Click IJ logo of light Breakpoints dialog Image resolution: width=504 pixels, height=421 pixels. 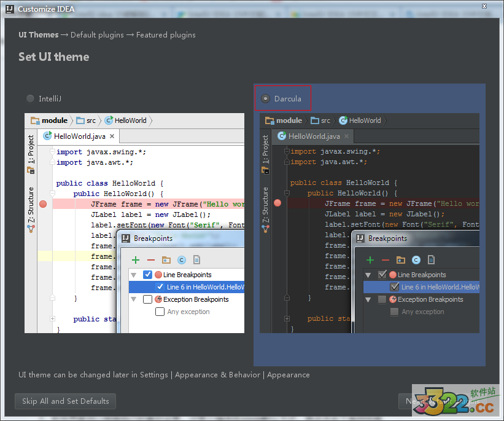click(x=126, y=238)
